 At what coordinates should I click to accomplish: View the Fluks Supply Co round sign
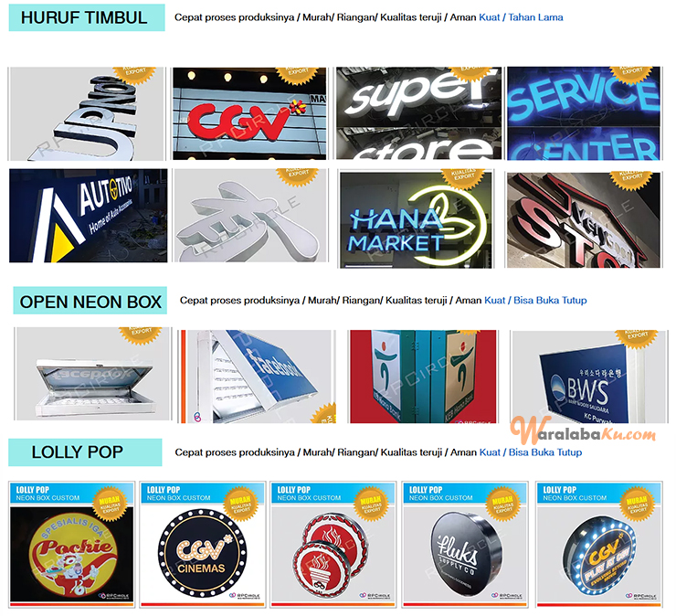coord(465,545)
